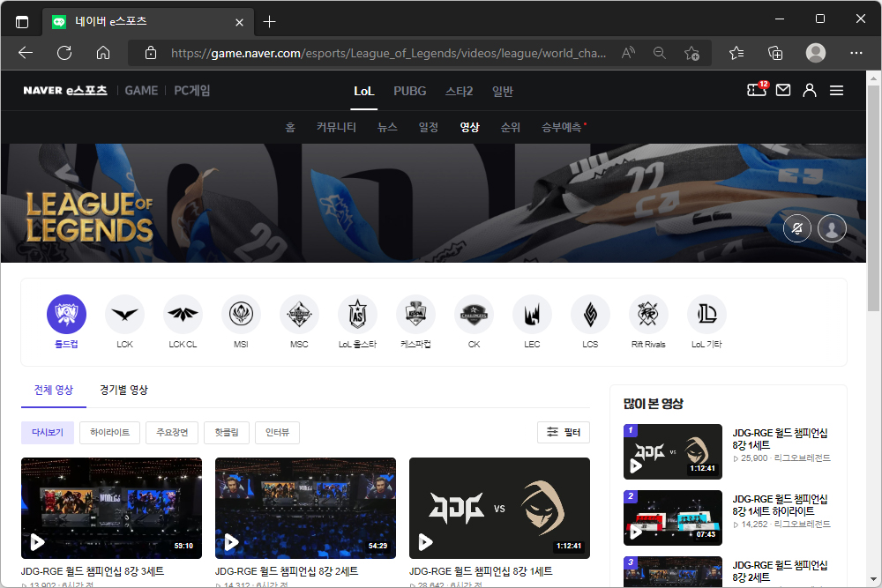Play the JDG-RGE 8강 3세트 video thumbnail
The width and height of the screenshot is (882, 588).
tap(111, 508)
